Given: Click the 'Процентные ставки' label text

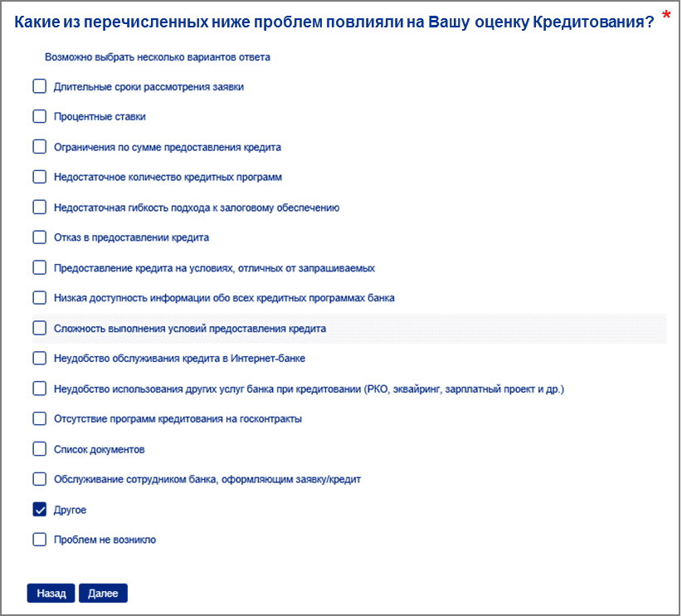Looking at the screenshot, I should (100, 117).
